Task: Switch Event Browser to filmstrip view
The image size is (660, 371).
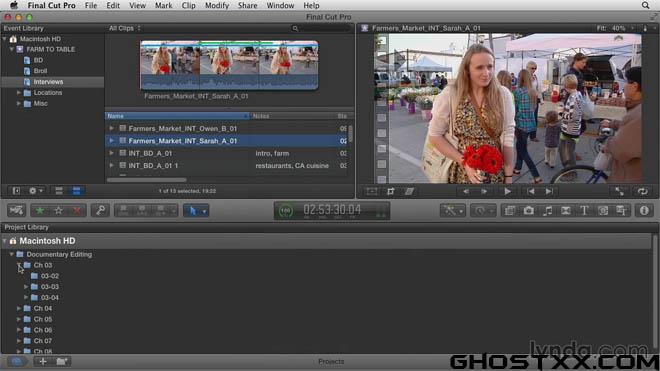Action: [59, 191]
